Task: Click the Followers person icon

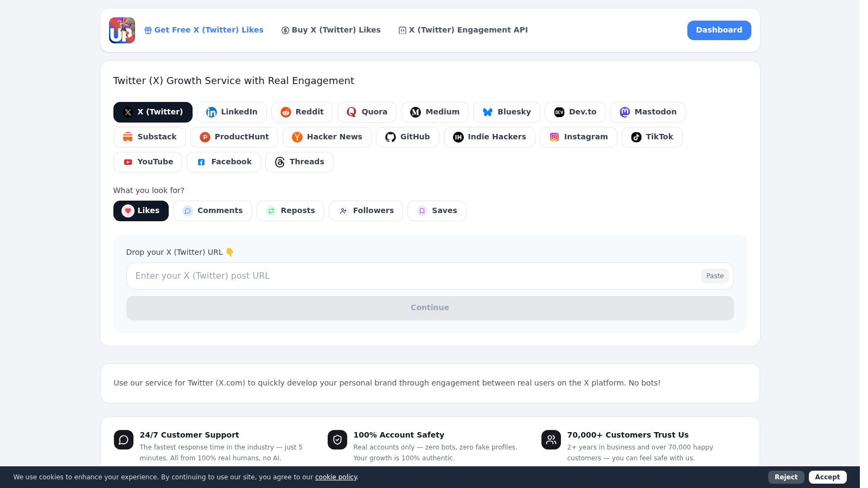Action: click(x=343, y=211)
